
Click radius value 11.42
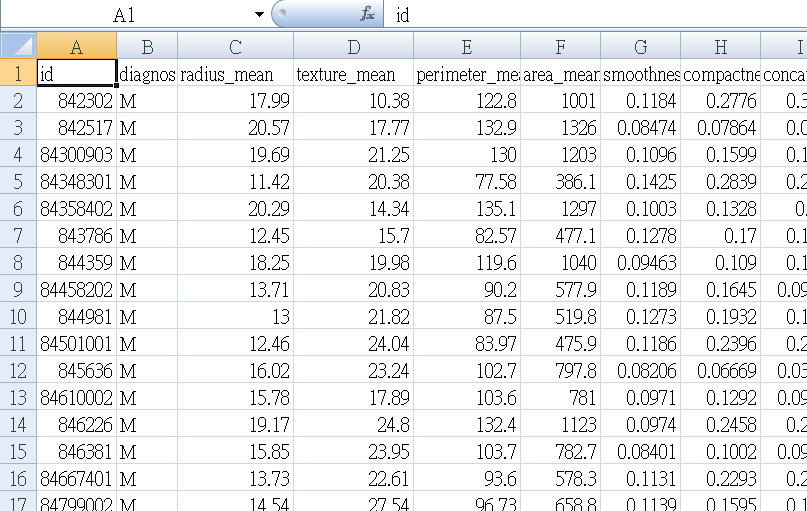point(235,182)
